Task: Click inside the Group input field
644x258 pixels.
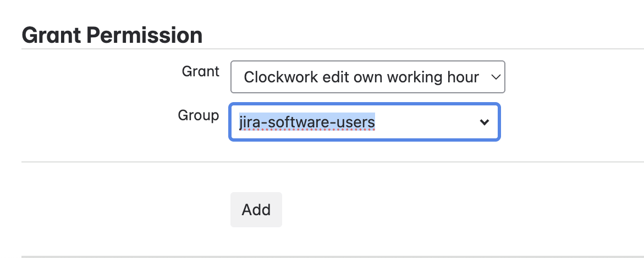Action: [x=418, y=122]
